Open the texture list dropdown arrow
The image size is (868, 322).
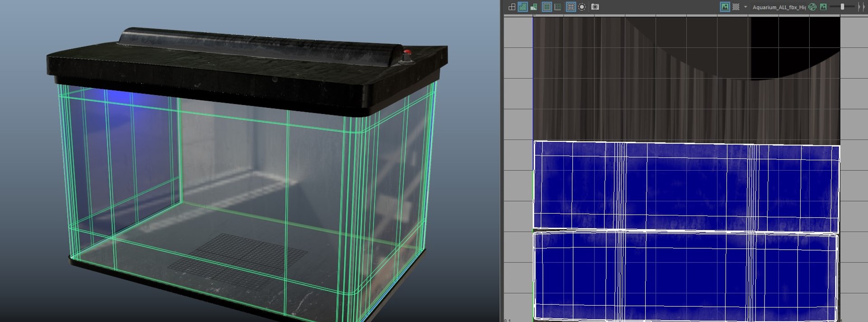click(x=745, y=7)
